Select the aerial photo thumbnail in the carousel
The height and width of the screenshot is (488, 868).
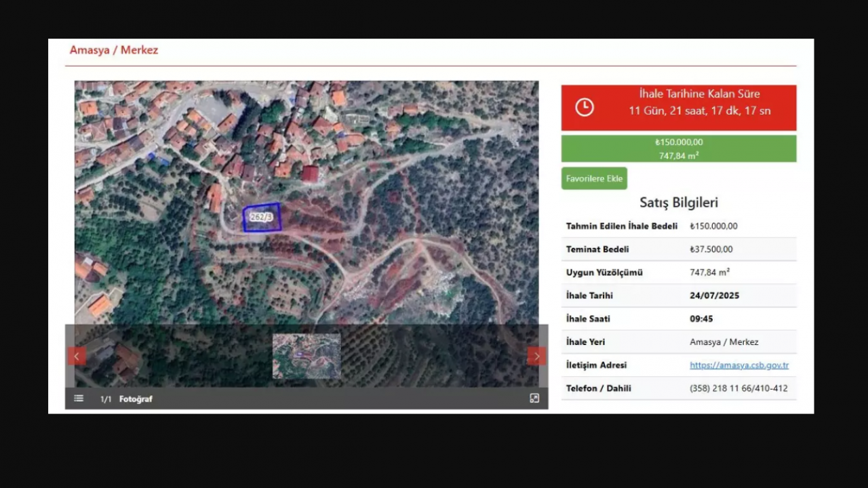307,356
